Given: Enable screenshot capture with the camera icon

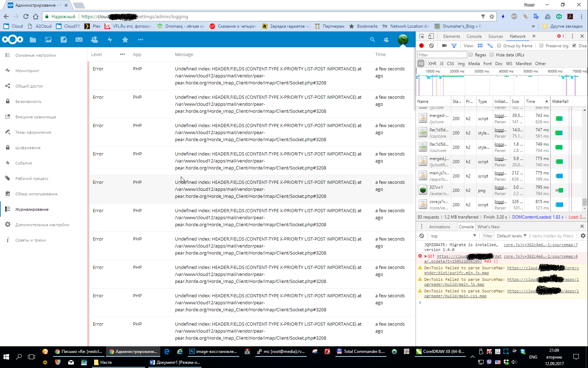Looking at the screenshot, I should point(444,46).
